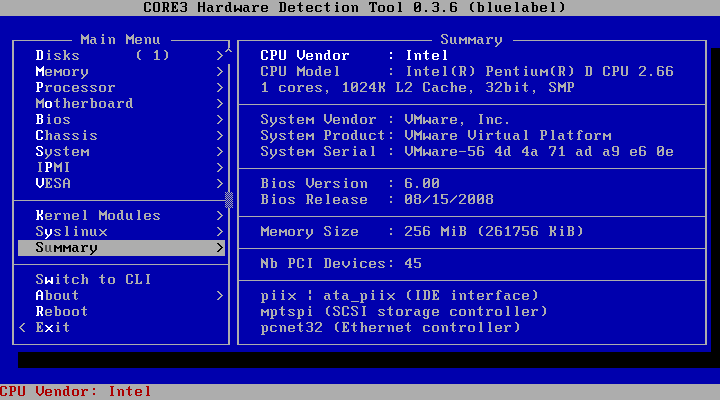The height and width of the screenshot is (400, 720).
Task: Click the pcnet32 Ethernet controller line
Action: [390, 328]
